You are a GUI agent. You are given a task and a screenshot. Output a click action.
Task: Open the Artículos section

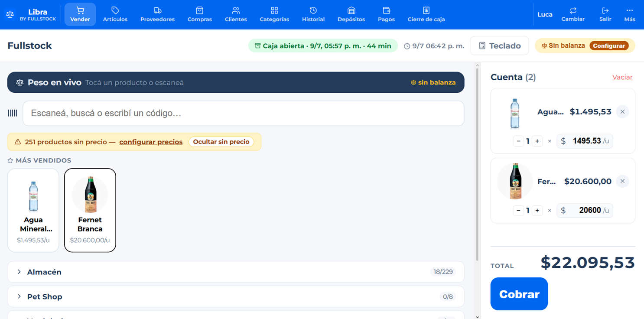pos(115,14)
